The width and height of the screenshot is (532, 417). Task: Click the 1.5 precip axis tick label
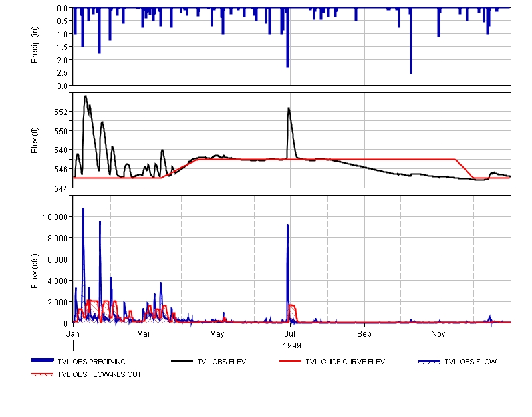[62, 47]
